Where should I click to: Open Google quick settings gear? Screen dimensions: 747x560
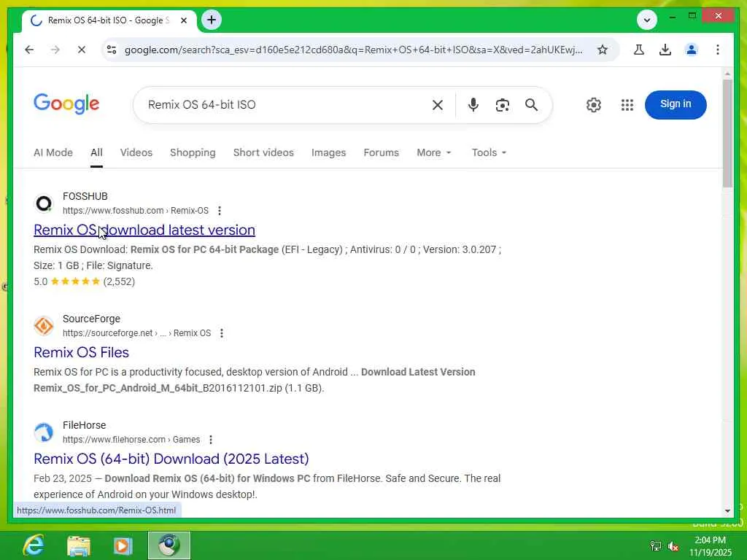click(x=594, y=105)
